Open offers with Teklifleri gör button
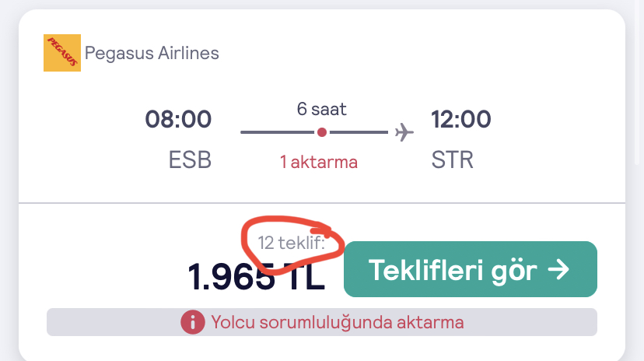 click(470, 269)
